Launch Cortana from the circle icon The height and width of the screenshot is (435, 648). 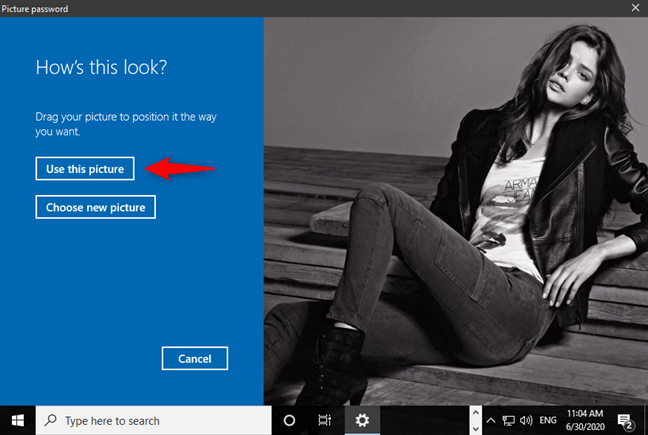[289, 421]
